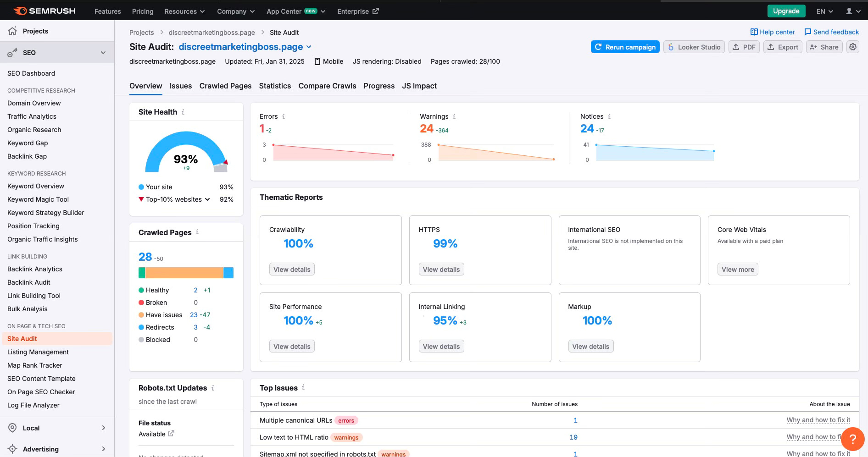Click Projects breadcrumb link
Viewport: 868px width, 457px height.
pos(141,33)
